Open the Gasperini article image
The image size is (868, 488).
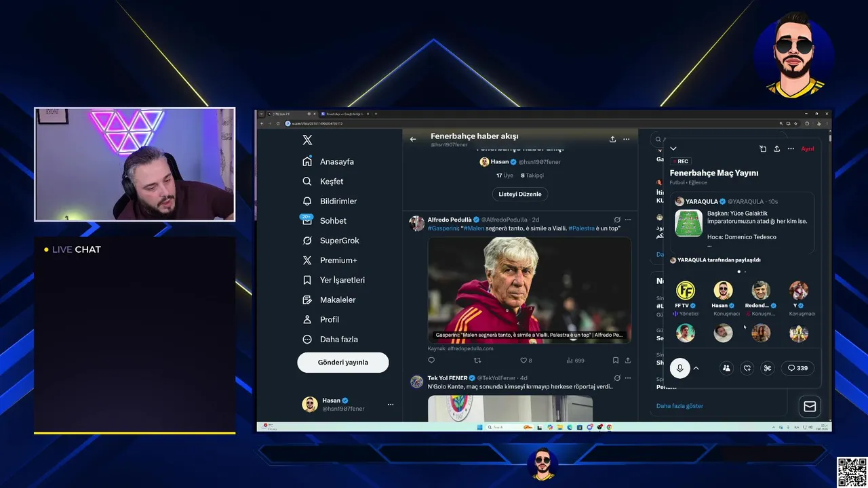529,290
